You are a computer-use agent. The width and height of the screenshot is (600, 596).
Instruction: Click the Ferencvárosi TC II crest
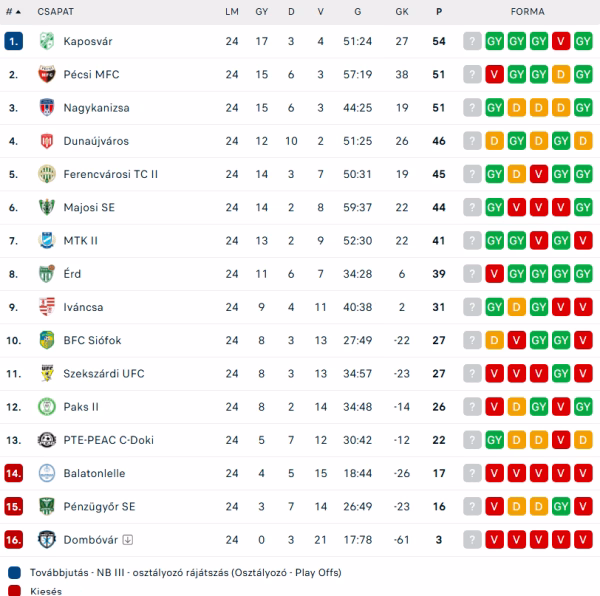coord(46,174)
